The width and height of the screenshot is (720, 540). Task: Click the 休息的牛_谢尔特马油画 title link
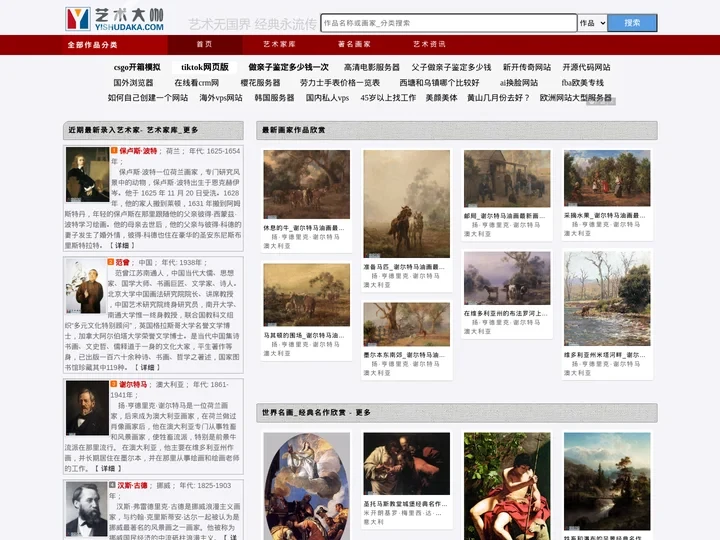304,228
